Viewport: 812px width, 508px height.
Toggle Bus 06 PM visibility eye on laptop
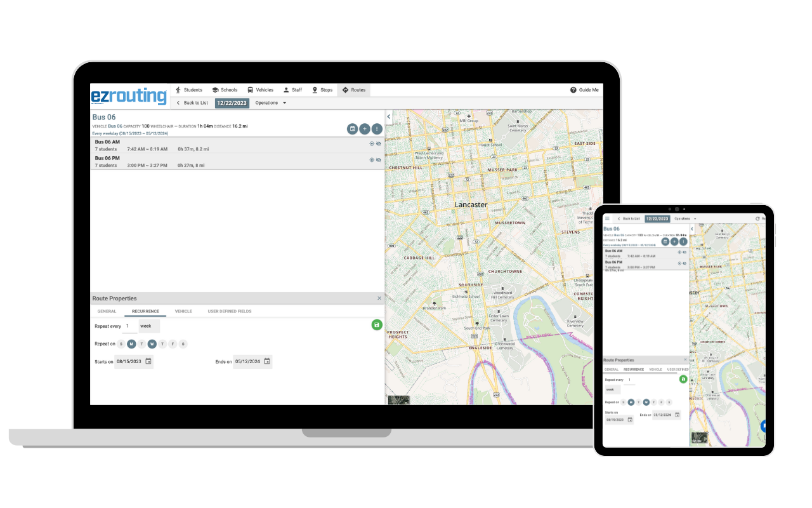pyautogui.click(x=379, y=160)
